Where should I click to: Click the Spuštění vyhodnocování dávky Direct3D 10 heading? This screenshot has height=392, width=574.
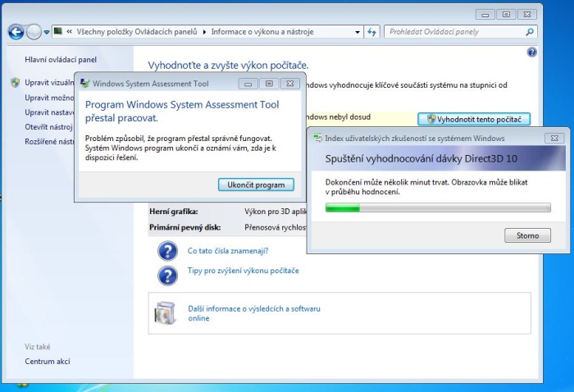tap(421, 159)
